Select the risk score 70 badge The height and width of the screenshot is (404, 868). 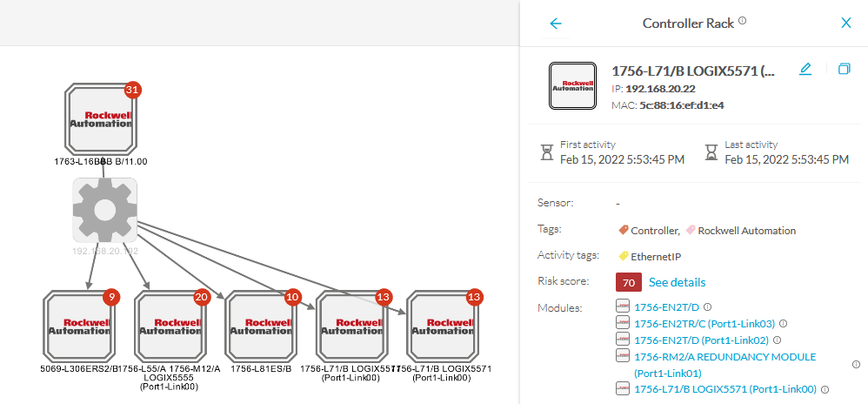click(628, 283)
